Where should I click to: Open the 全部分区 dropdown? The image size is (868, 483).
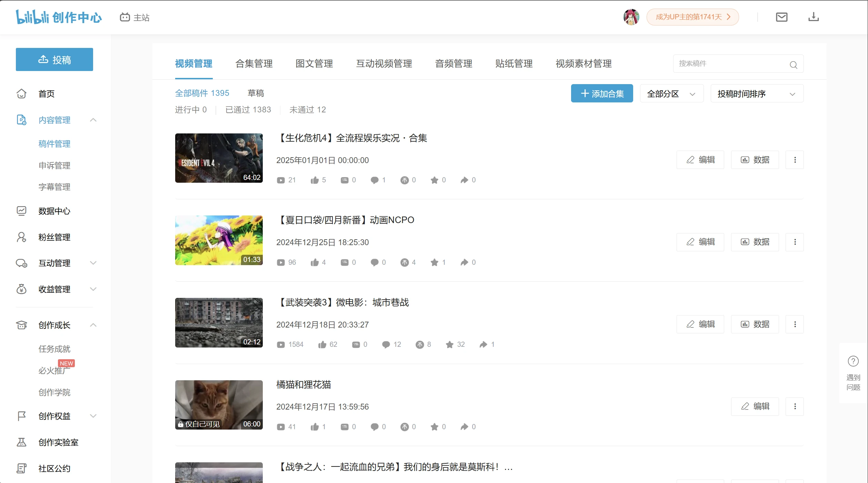pyautogui.click(x=671, y=93)
